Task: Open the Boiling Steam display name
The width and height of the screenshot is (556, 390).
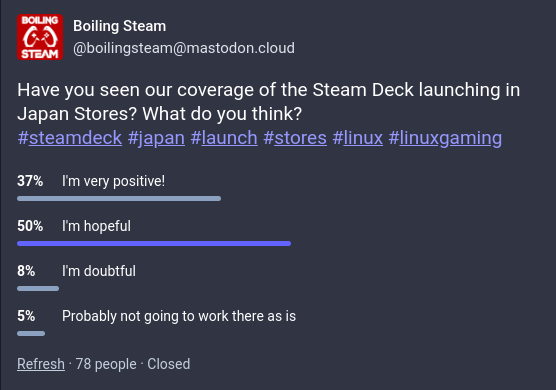Action: click(119, 26)
